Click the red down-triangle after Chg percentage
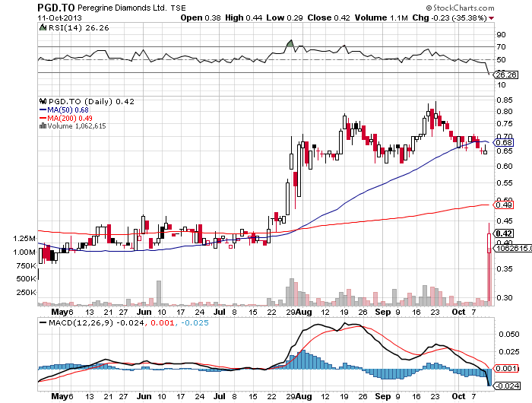The height and width of the screenshot is (403, 532). click(x=492, y=18)
